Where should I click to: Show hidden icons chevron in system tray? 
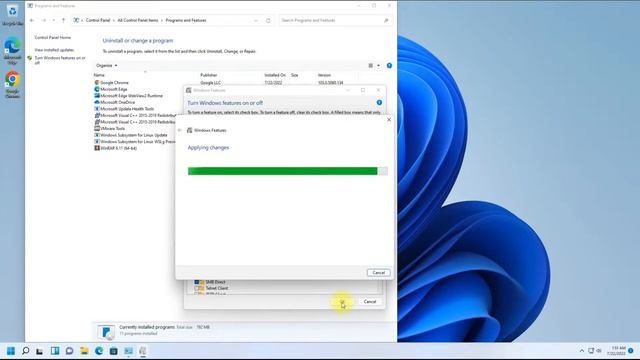pos(582,351)
